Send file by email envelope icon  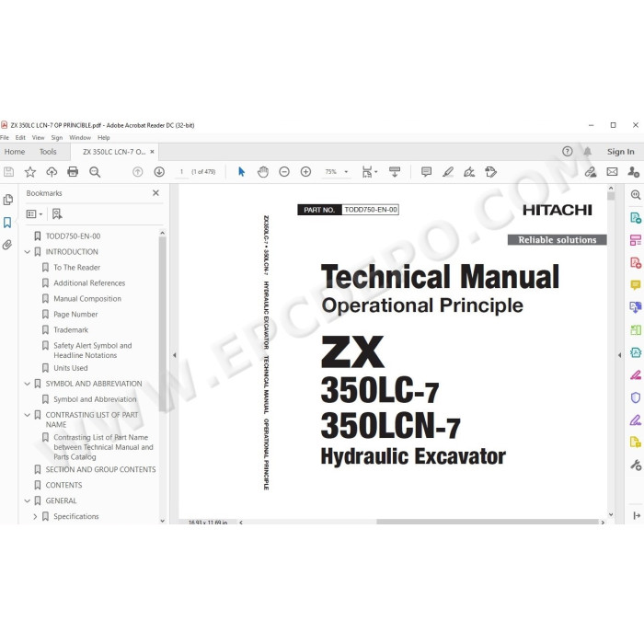pyautogui.click(x=612, y=172)
